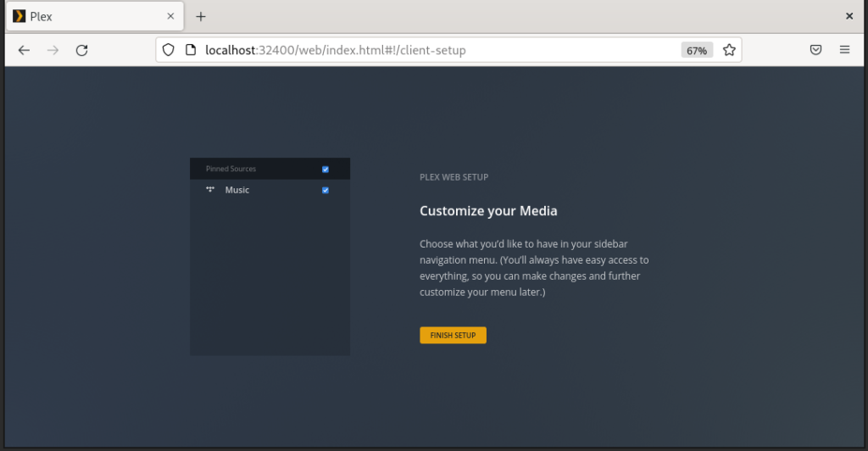Select the Plex browser tab
The image size is (868, 451).
95,17
